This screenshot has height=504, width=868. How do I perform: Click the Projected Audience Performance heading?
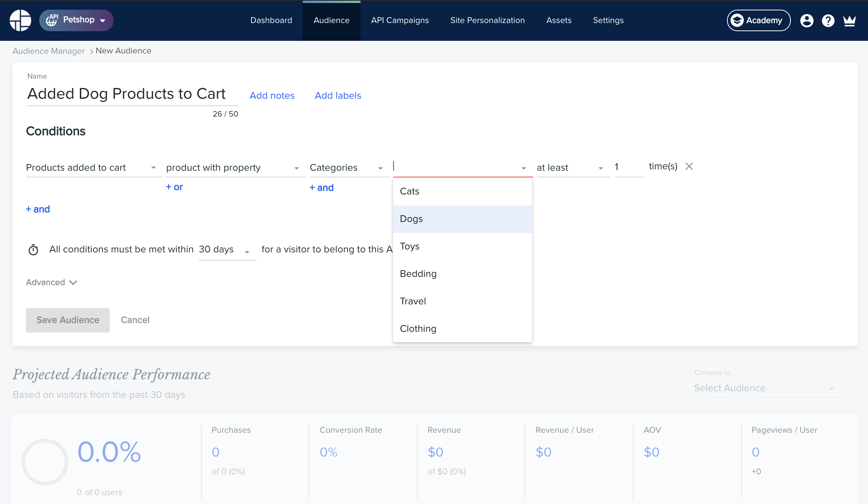pyautogui.click(x=111, y=375)
